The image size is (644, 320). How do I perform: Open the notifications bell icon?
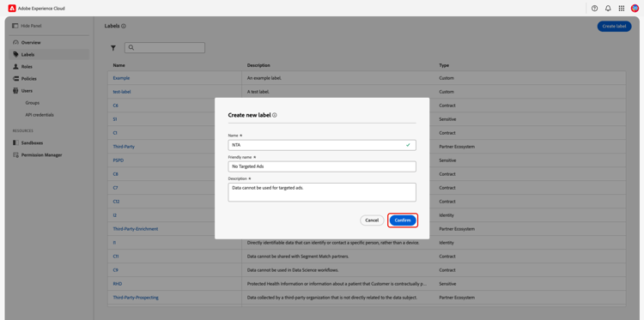point(608,9)
